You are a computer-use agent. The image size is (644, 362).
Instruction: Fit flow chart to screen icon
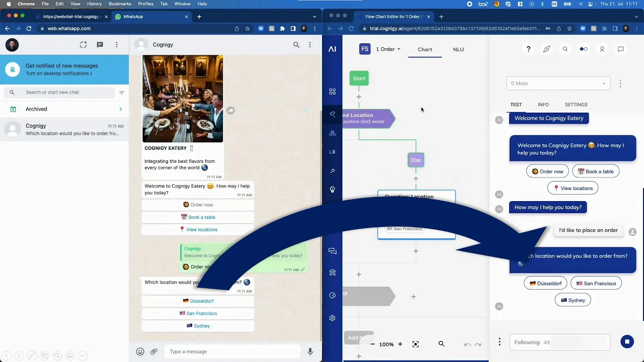coord(416,344)
